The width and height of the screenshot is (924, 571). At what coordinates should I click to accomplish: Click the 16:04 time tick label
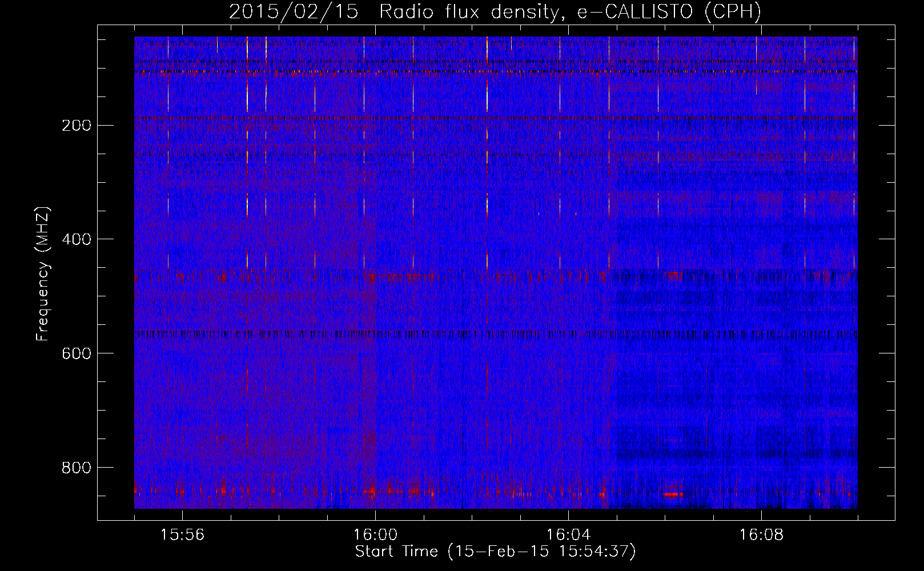pyautogui.click(x=568, y=534)
